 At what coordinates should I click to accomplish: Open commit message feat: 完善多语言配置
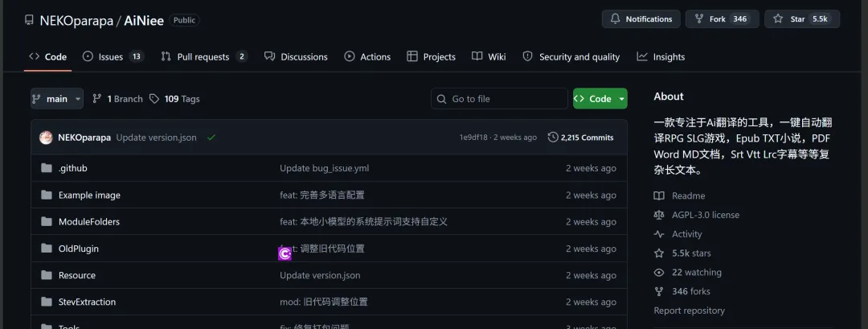tap(322, 195)
